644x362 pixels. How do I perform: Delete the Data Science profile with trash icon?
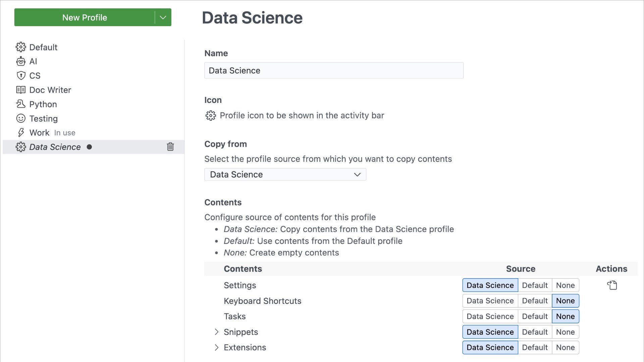pyautogui.click(x=170, y=147)
